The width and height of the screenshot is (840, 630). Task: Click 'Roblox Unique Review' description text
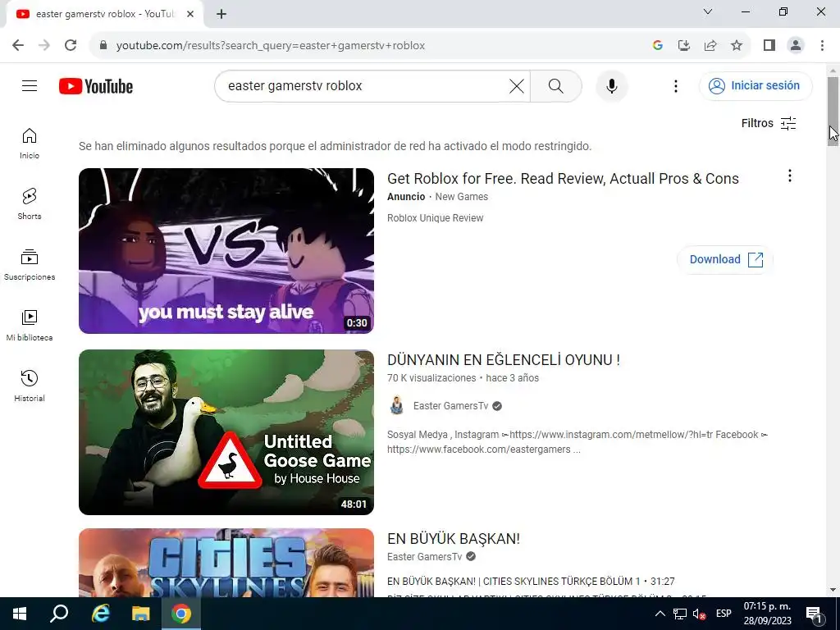tap(435, 218)
